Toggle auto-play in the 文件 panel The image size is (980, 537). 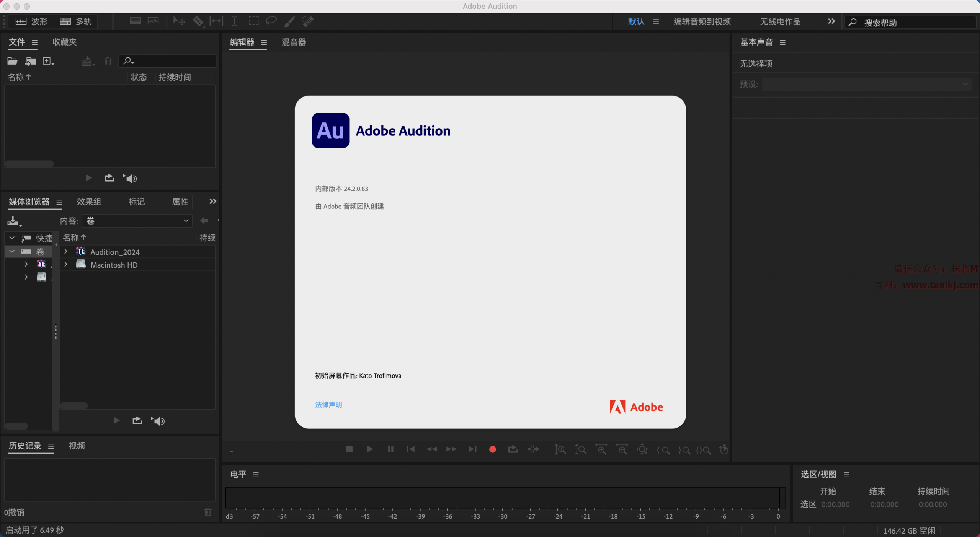pyautogui.click(x=130, y=178)
